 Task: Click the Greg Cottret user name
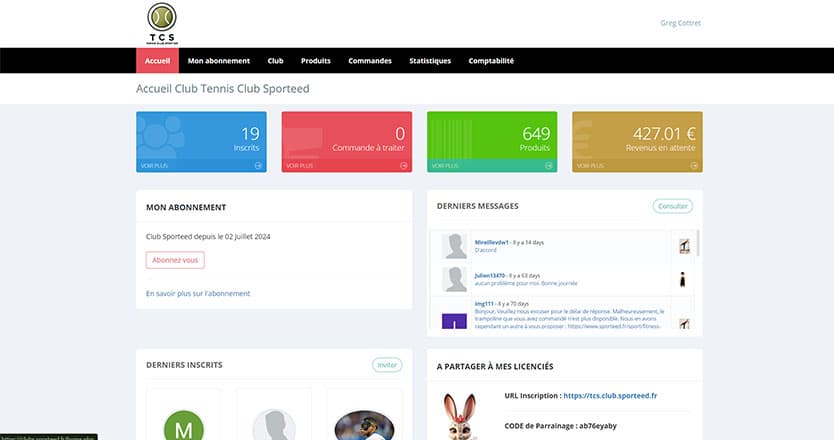682,23
